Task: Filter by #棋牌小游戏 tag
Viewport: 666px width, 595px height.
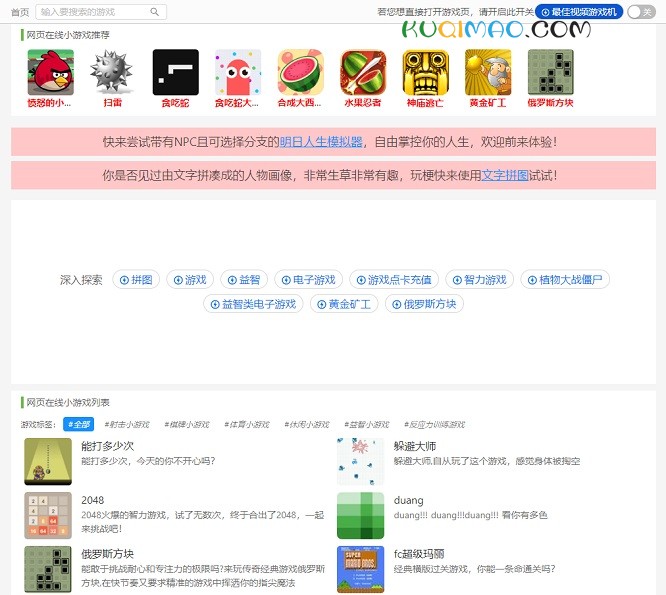Action: click(x=187, y=424)
